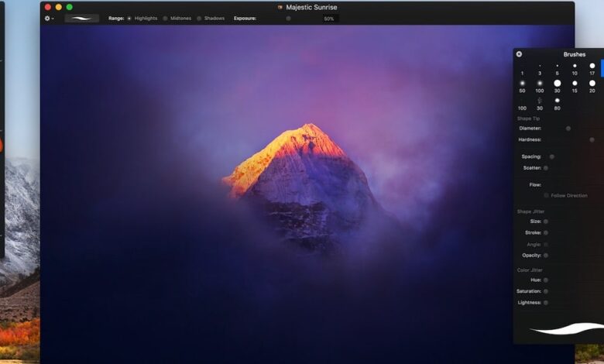Image resolution: width=604 pixels, height=364 pixels.
Task: Pick the large hard brush labeled 30
Action: coord(557,83)
